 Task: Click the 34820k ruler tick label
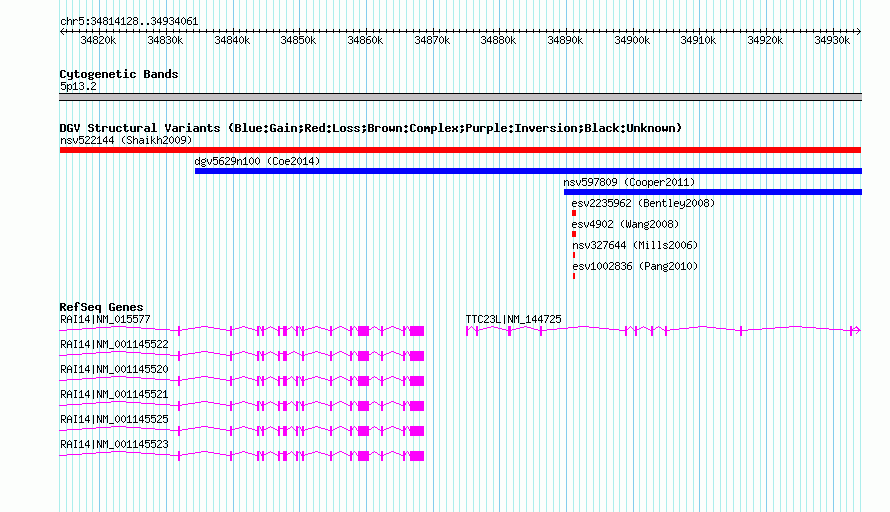pos(98,40)
